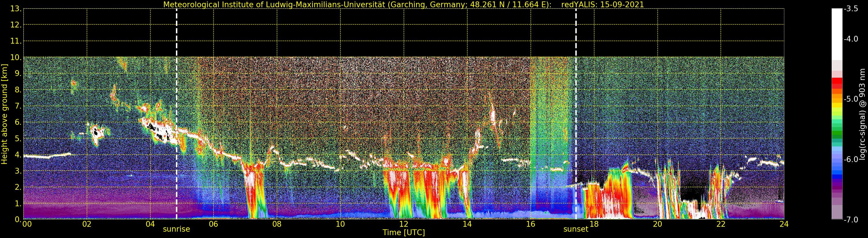Image resolution: width=868 pixels, height=238 pixels.
Task: Click the "sunrise" label below the time axis
Action: (x=176, y=229)
